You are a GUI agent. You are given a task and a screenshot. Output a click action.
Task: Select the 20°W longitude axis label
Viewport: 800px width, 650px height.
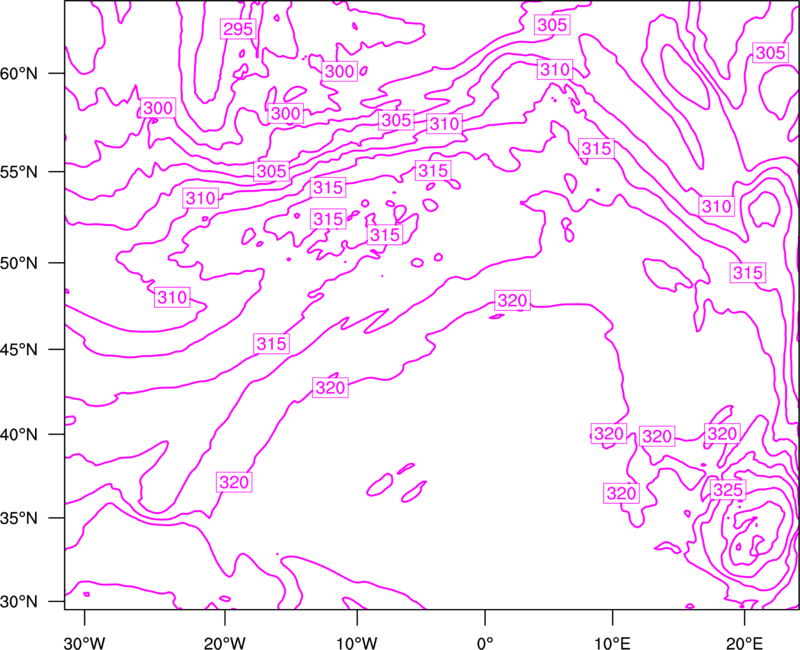click(x=224, y=643)
